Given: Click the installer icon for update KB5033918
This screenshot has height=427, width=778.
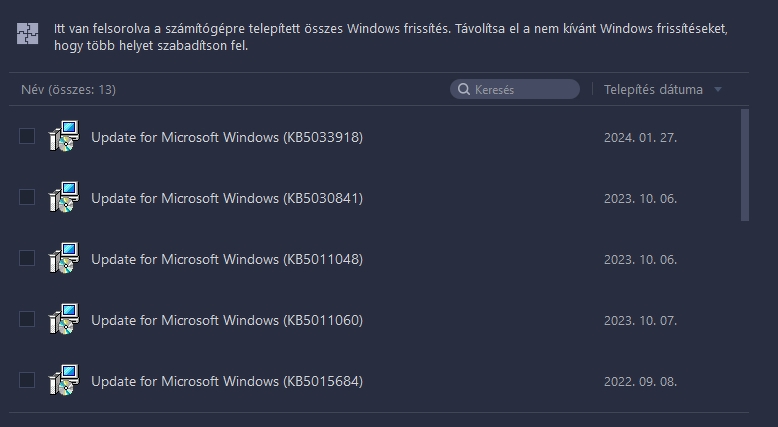Looking at the screenshot, I should [63, 136].
